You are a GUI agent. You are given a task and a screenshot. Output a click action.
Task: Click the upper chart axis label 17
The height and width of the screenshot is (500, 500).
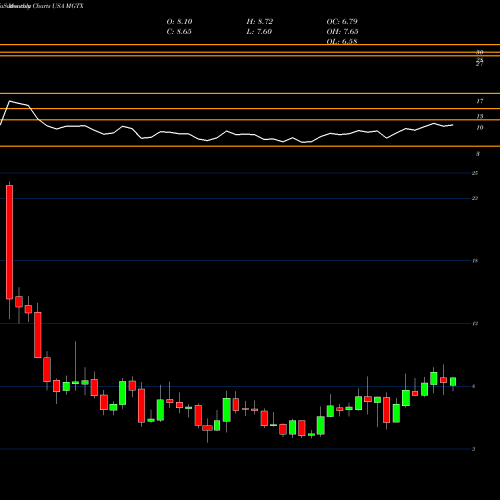(480, 101)
